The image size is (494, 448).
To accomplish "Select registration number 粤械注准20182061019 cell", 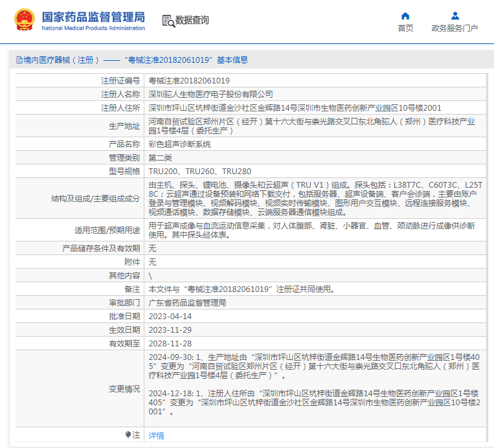I will click(189, 81).
